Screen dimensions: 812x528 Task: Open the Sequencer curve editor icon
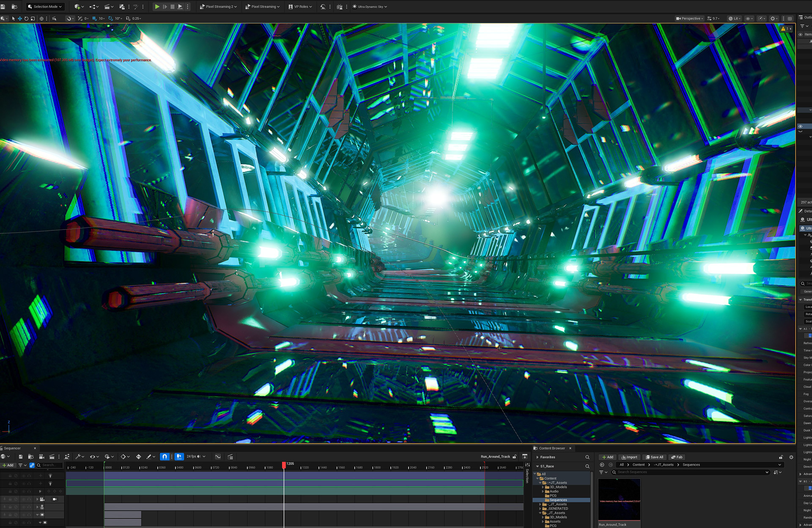tap(218, 457)
